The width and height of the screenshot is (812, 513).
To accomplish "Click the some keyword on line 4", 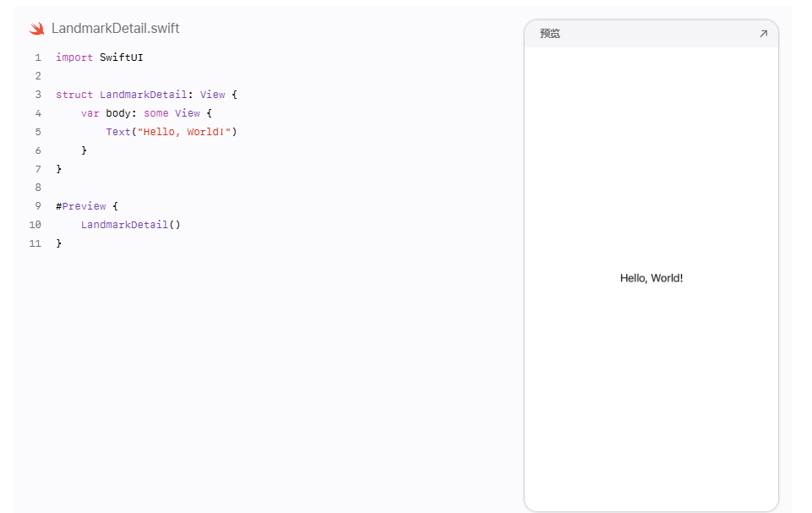I will point(155,113).
